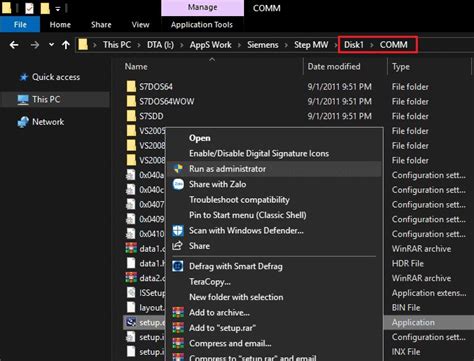Sort by the Name column header
This screenshot has width=474, height=361.
coord(136,67)
